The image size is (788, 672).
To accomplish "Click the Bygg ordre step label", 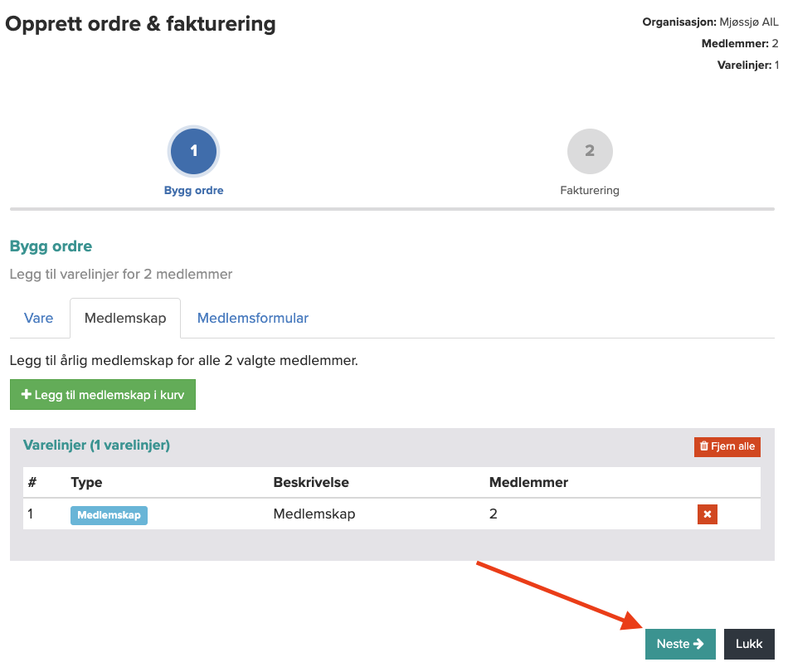I will click(193, 191).
